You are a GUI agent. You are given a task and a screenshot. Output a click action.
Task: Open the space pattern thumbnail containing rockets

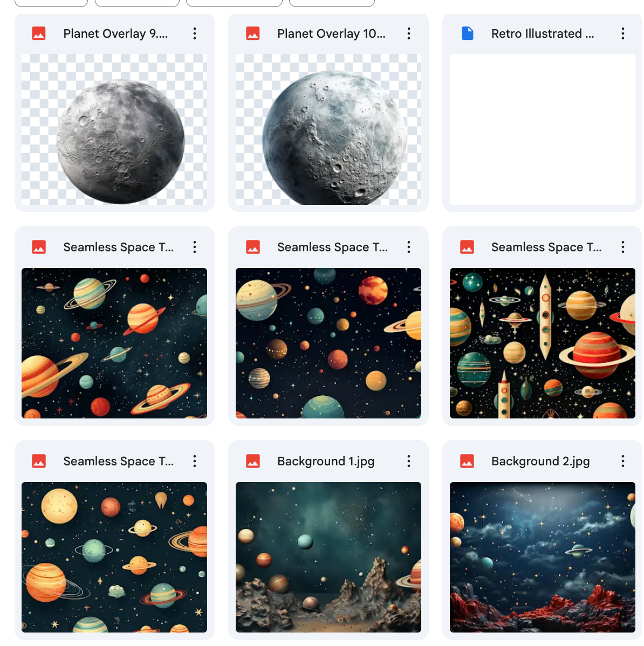542,343
